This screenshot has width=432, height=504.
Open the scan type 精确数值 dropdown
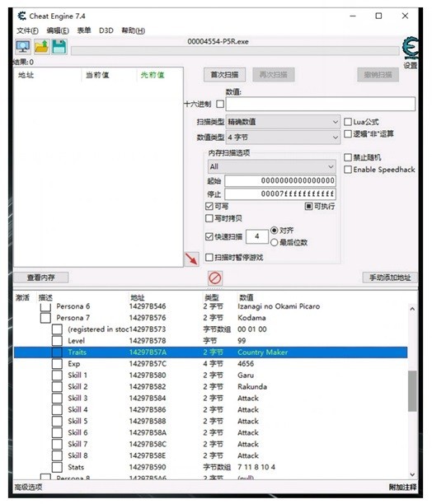pos(283,122)
